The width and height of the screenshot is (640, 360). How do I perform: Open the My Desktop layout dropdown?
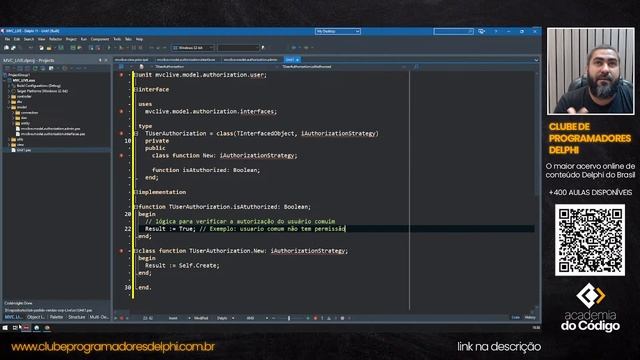point(338,31)
